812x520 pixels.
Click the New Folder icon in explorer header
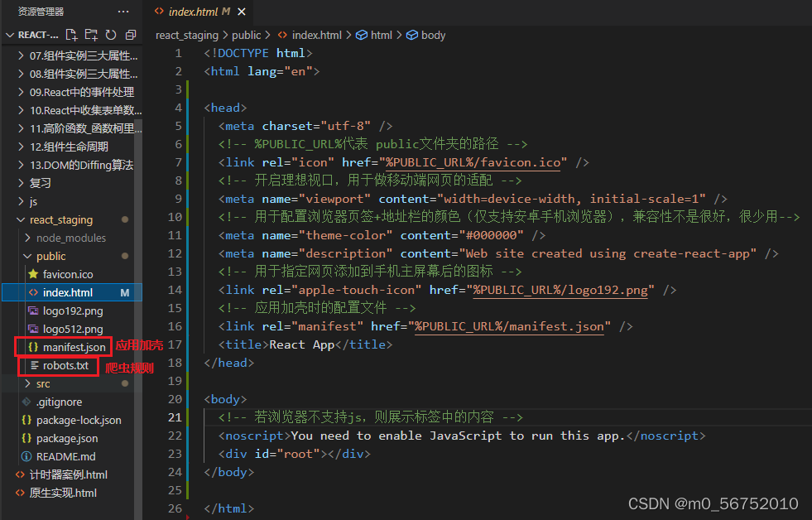[91, 35]
